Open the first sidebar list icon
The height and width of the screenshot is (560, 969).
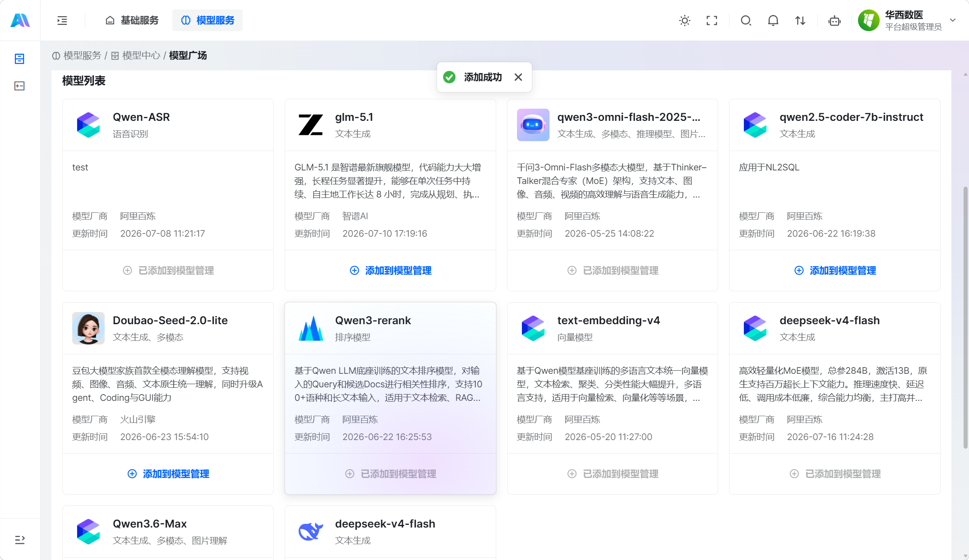tap(19, 59)
